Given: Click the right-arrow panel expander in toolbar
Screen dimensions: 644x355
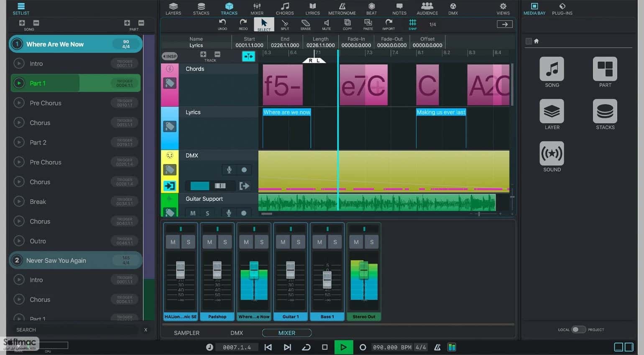Looking at the screenshot, I should click(505, 24).
